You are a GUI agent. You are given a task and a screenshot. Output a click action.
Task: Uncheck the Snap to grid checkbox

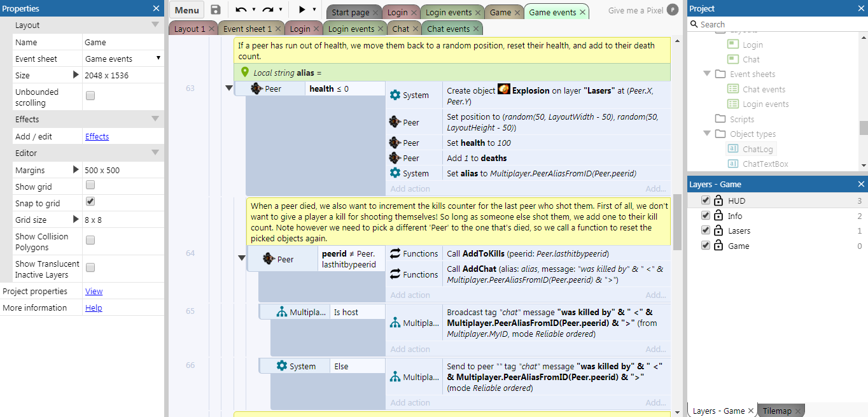(x=90, y=202)
